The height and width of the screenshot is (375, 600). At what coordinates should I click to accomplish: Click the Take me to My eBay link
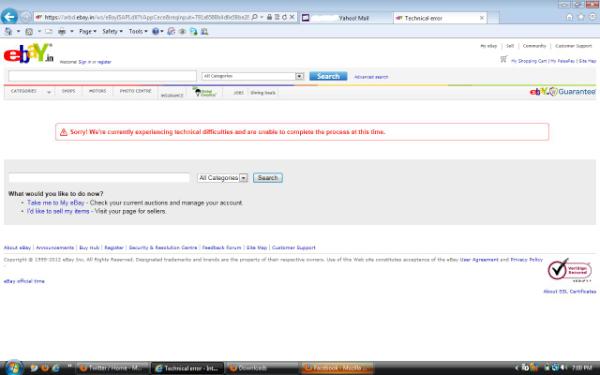click(x=55, y=203)
